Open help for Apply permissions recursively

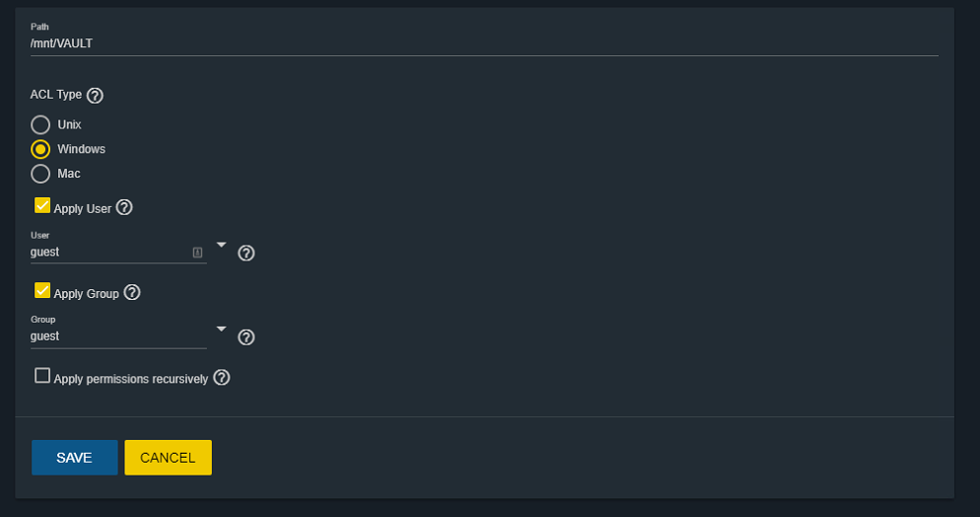222,377
